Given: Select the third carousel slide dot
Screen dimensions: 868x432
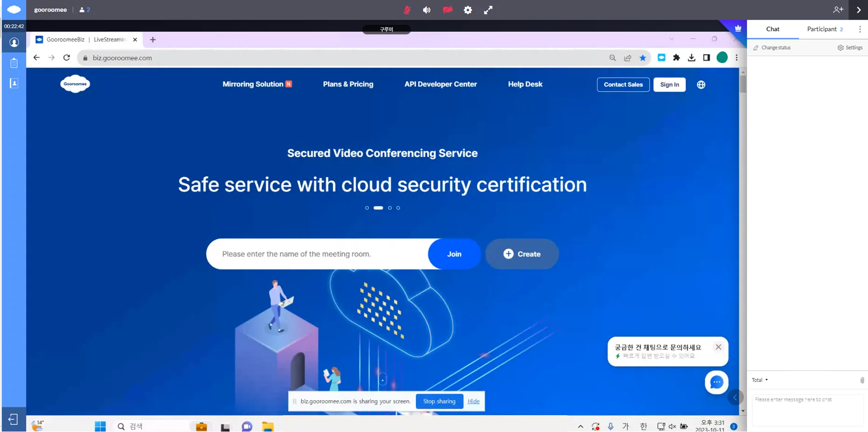Looking at the screenshot, I should 390,208.
